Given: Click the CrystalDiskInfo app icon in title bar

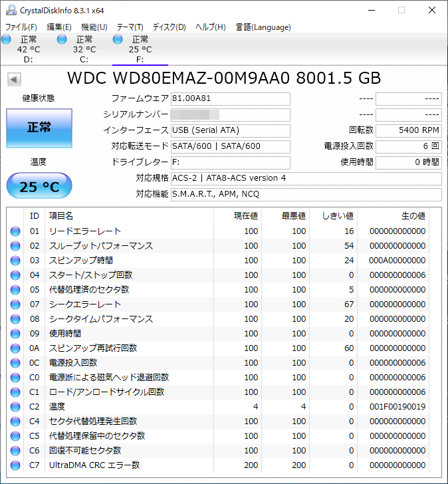Looking at the screenshot, I should [11, 10].
